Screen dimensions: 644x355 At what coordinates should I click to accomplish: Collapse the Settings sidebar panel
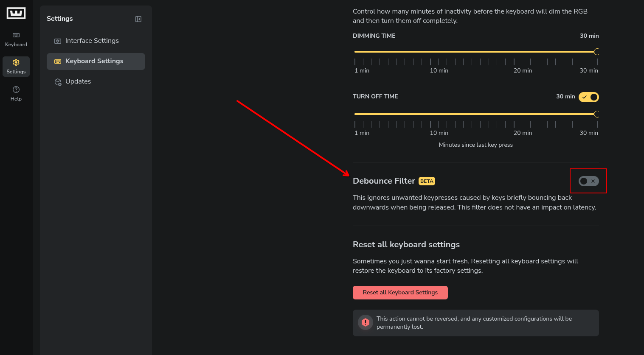click(x=138, y=19)
